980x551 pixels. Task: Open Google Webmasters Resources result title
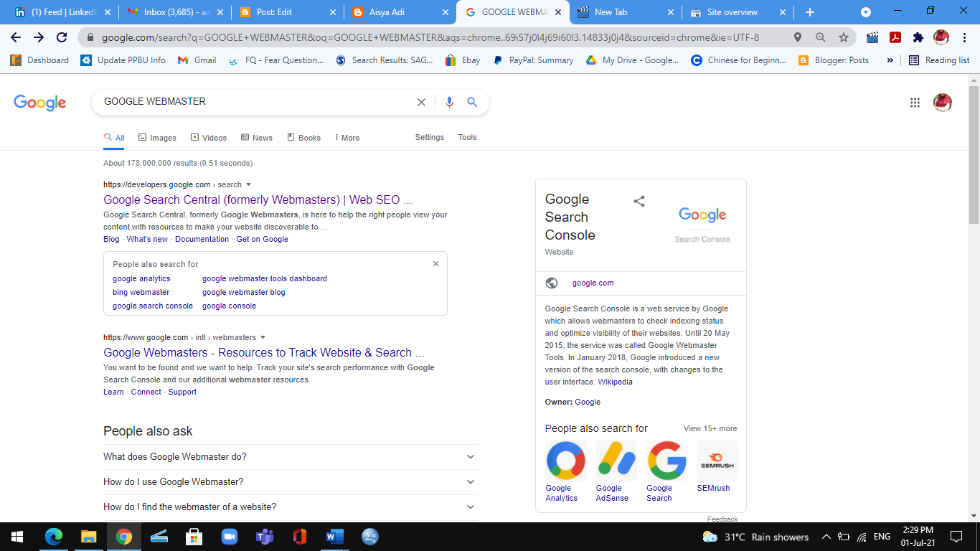pos(264,353)
